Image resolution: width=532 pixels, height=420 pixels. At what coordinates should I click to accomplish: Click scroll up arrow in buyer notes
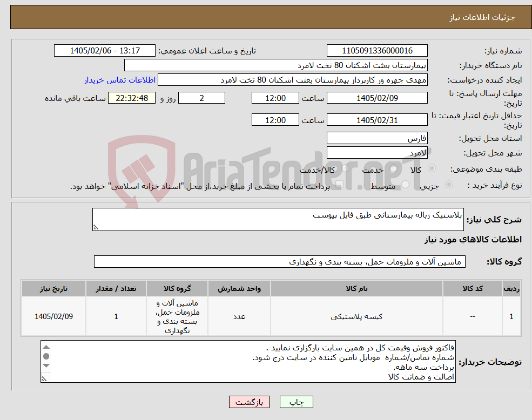pos(46,347)
